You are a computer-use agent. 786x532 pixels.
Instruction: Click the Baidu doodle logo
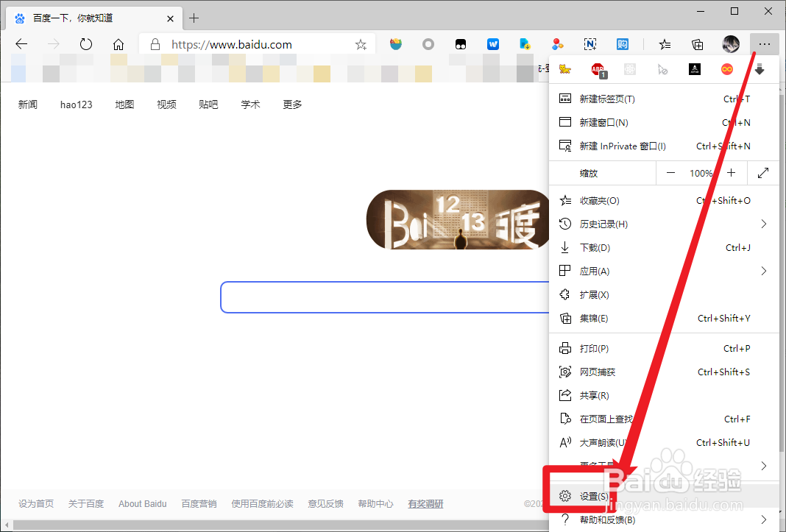(x=458, y=219)
